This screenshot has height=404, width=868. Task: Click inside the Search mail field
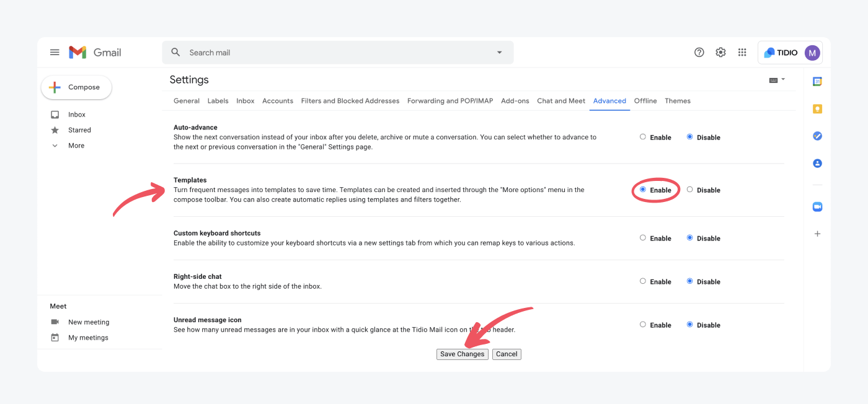[310, 52]
